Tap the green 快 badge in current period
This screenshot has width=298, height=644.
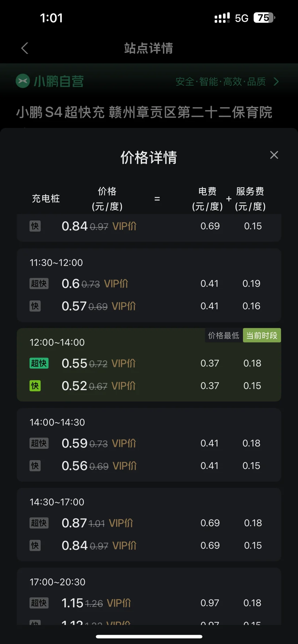click(x=35, y=386)
